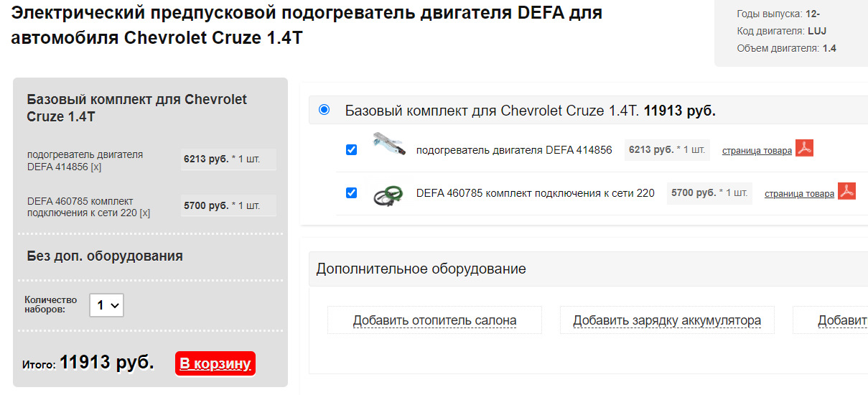Open страница товара link for DEFA 460785
This screenshot has width=868, height=395.
click(x=799, y=194)
